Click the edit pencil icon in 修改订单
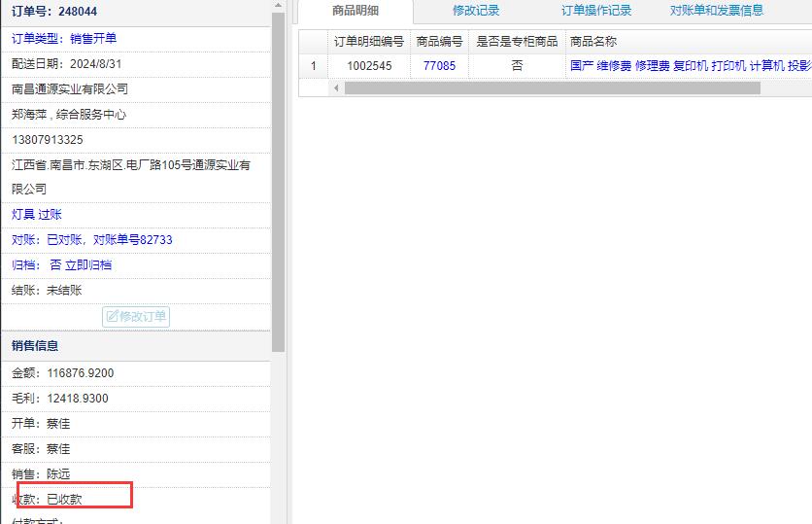Image resolution: width=812 pixels, height=524 pixels. click(113, 316)
